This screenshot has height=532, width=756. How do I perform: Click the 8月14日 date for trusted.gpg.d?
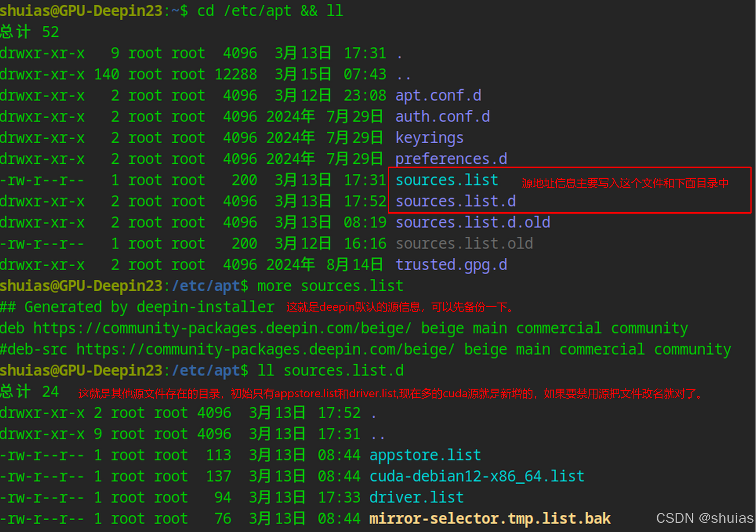click(355, 265)
